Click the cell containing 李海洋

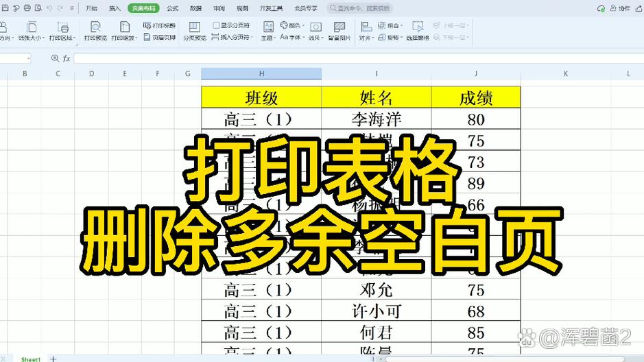[377, 119]
